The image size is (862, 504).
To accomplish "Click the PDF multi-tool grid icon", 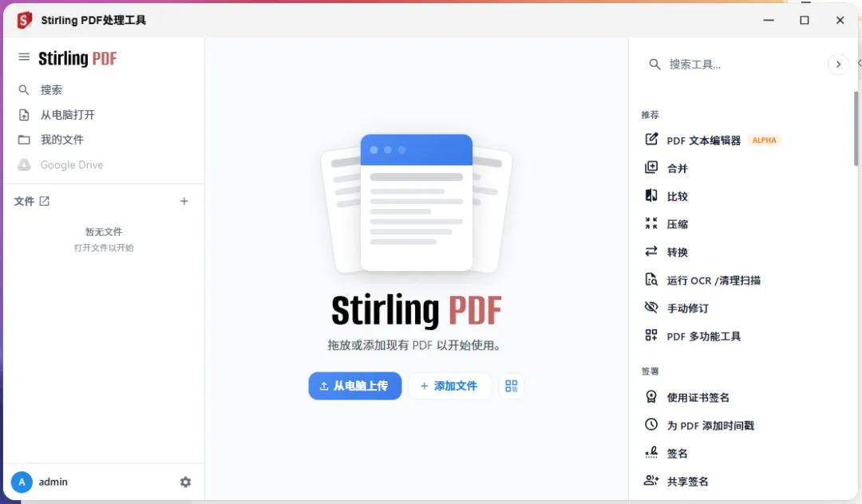I will pyautogui.click(x=651, y=336).
